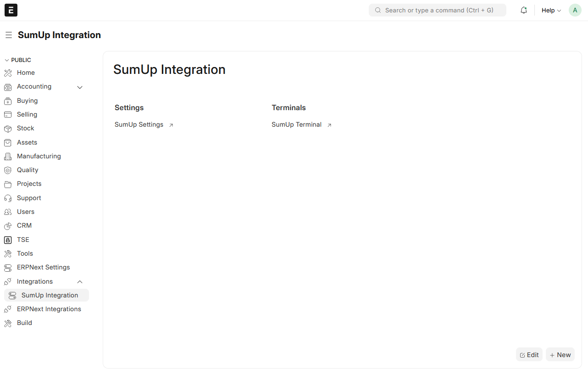Open the Help dropdown menu
The width and height of the screenshot is (588, 375).
(551, 10)
